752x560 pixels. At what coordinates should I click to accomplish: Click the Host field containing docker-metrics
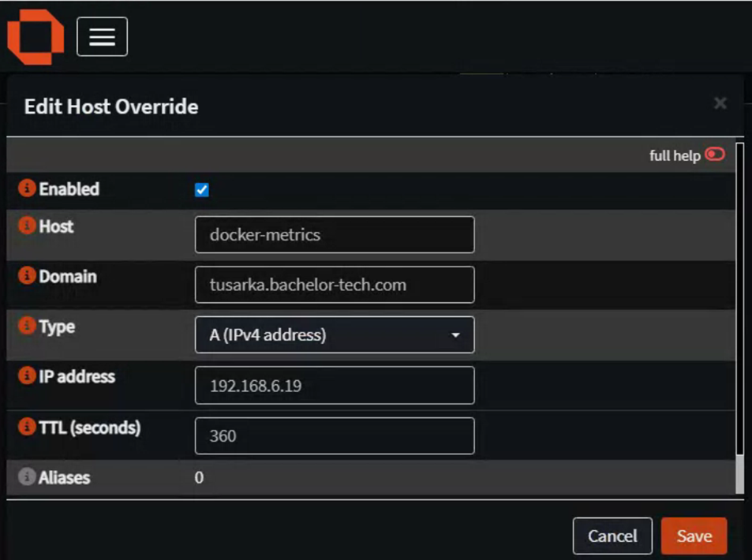click(335, 235)
